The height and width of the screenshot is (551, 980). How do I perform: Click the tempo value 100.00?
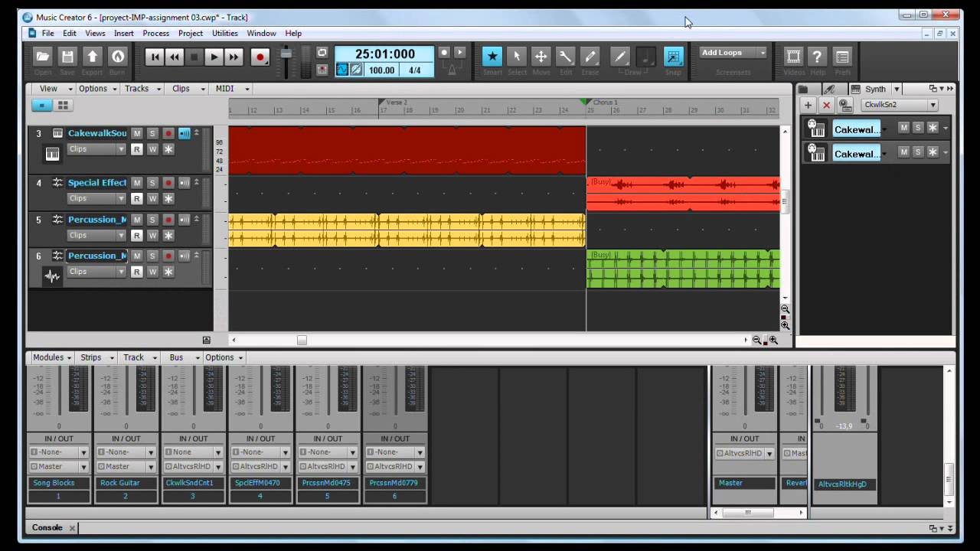[381, 70]
